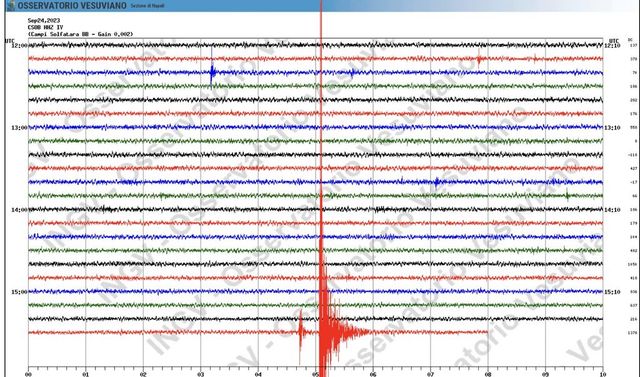The height and width of the screenshot is (377, 640).
Task: Click the '427' offset value on right
Action: coord(633,169)
